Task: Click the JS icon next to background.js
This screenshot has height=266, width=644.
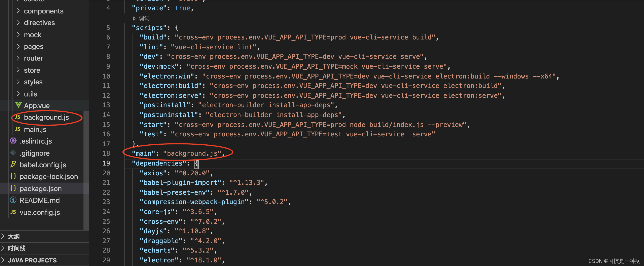Action: 17,117
